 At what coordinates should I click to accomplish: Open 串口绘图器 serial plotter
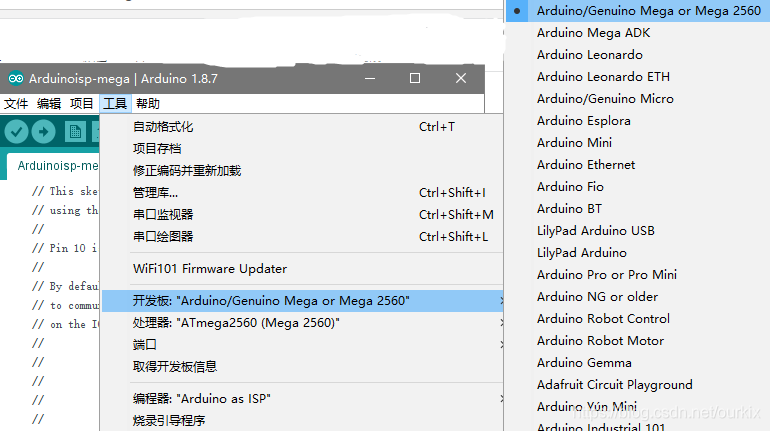pyautogui.click(x=302, y=237)
